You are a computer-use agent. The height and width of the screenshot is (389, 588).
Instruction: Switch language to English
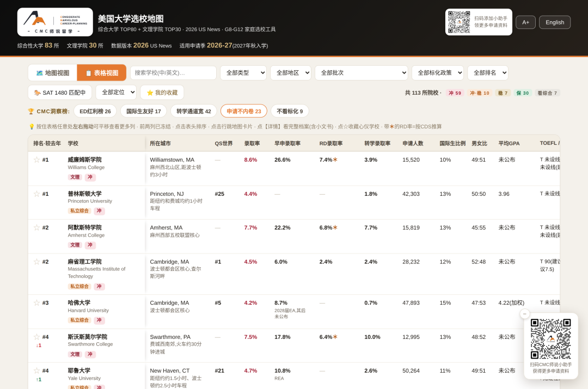click(x=555, y=22)
